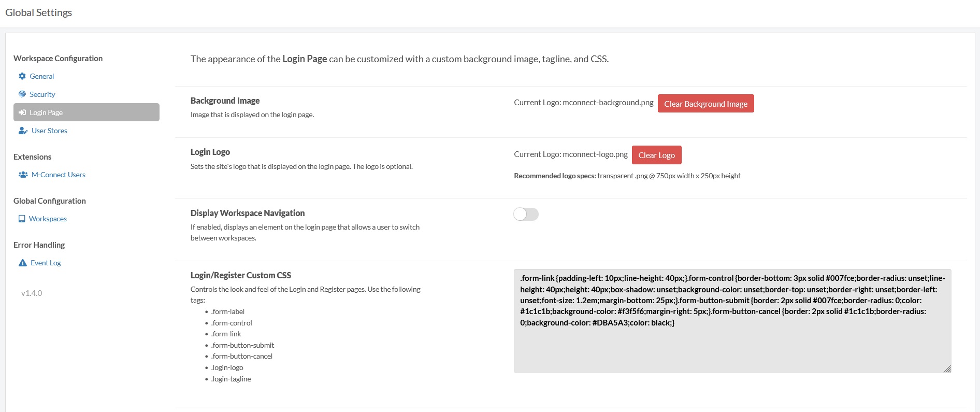Click inside the Login/Register Custom CSS field
The height and width of the screenshot is (412, 980).
tap(732, 320)
